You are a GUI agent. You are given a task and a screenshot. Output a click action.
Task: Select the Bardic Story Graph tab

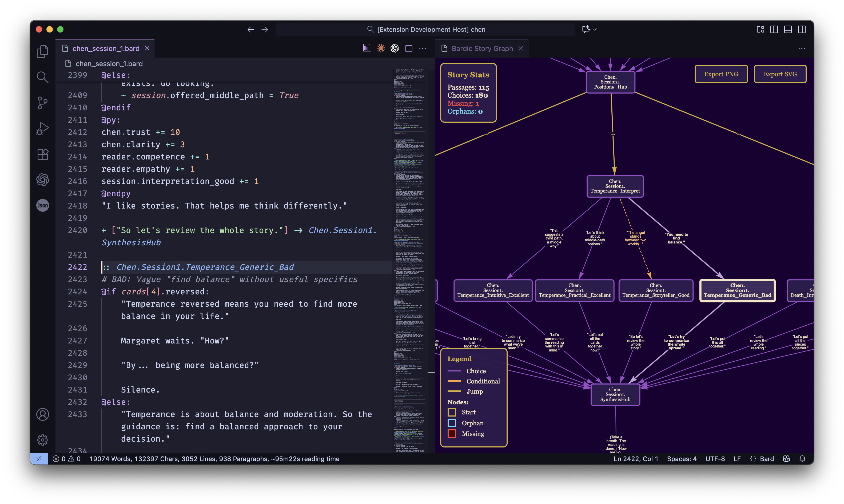(x=482, y=48)
